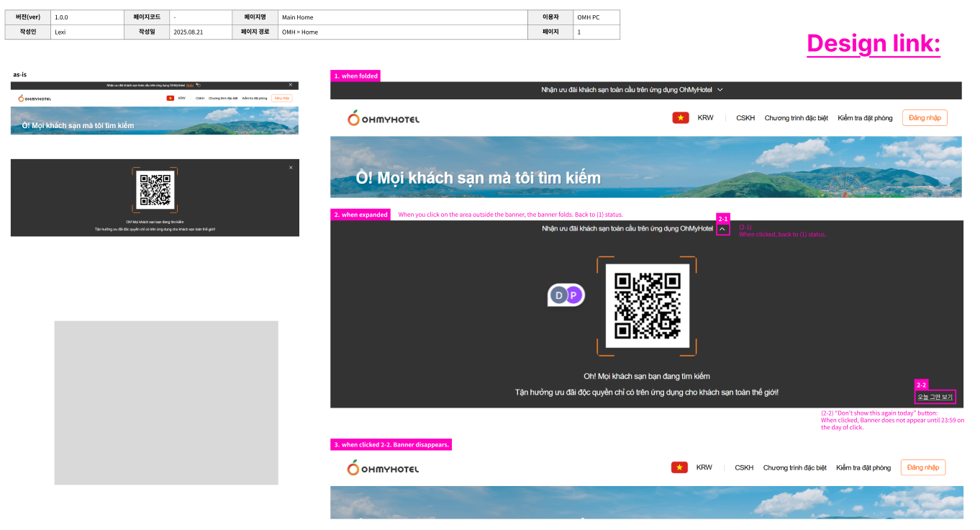Open the KRW currency selector in as-is mockup
The image size is (980, 530).
pyautogui.click(x=182, y=98)
